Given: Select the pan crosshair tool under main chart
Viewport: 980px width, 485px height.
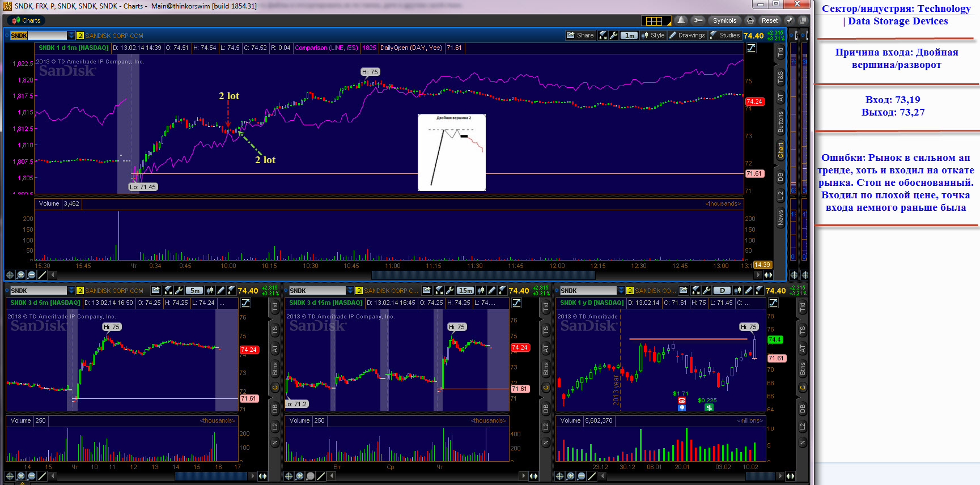Looking at the screenshot, I should [10, 275].
